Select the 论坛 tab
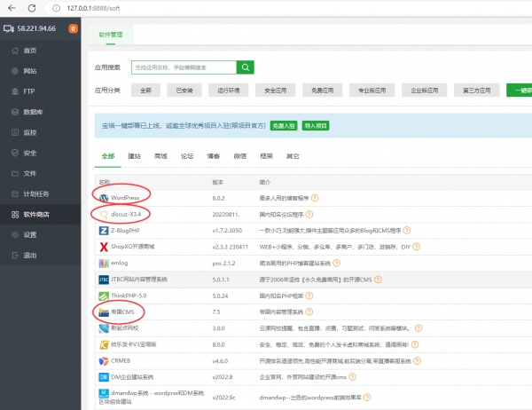Image resolution: width=532 pixels, height=410 pixels. tap(187, 156)
